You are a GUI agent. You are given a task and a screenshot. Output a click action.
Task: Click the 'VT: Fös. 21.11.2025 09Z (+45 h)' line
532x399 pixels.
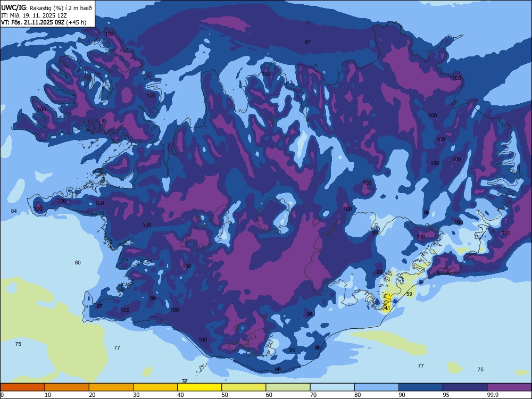[44, 22]
